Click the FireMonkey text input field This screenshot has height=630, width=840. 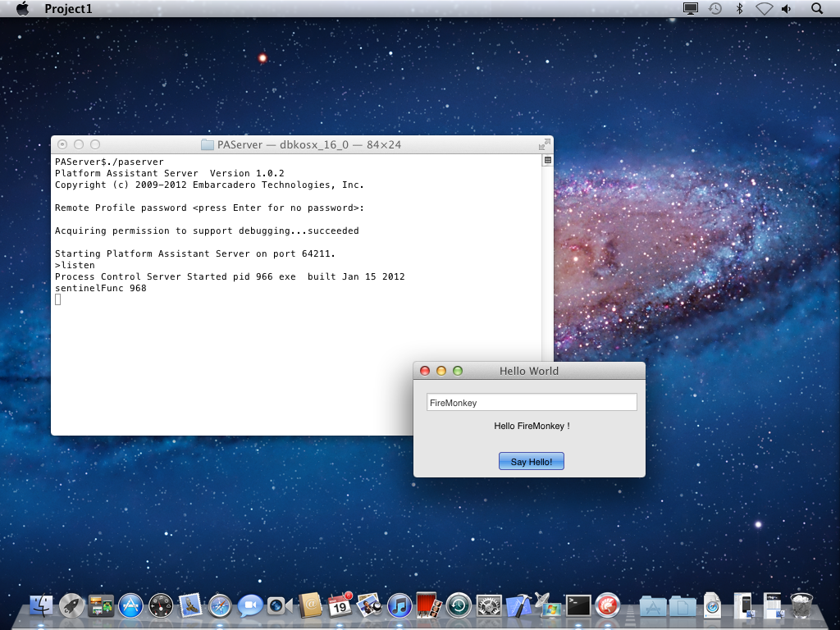[532, 402]
